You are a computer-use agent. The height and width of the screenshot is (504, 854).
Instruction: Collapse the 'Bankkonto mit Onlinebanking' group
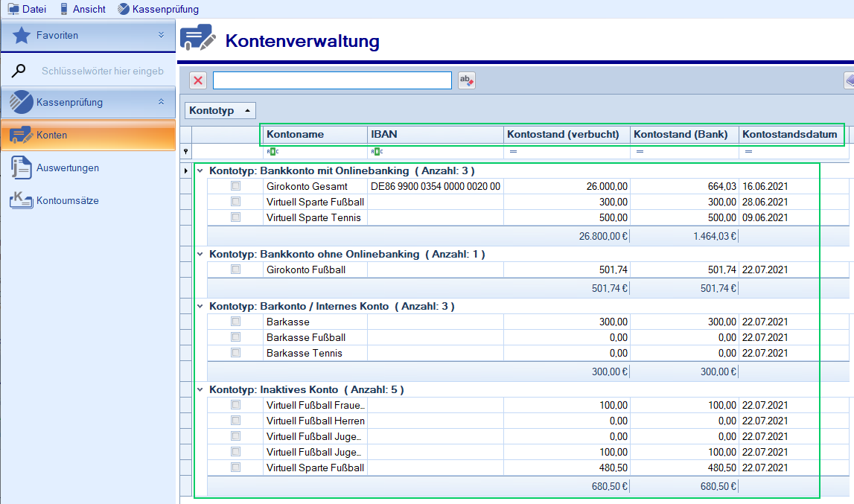(x=198, y=170)
